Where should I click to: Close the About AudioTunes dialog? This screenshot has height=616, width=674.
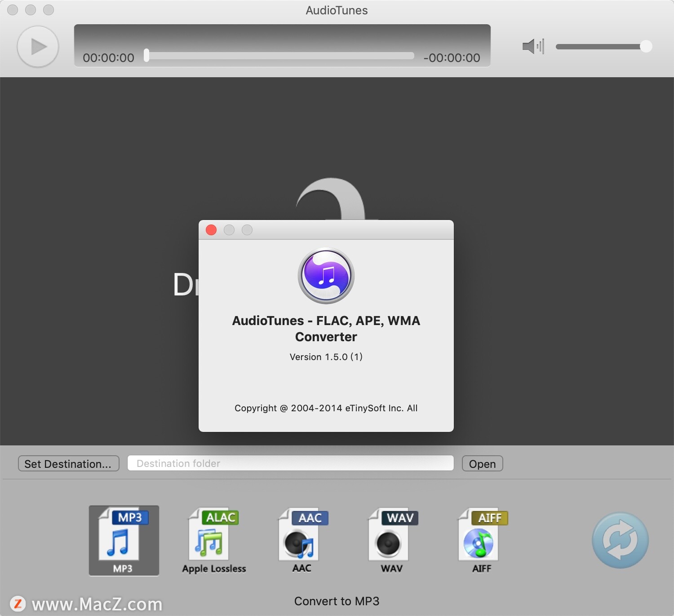pyautogui.click(x=211, y=230)
